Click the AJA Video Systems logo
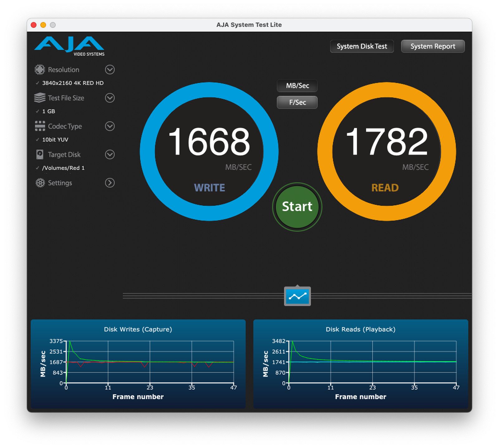 tap(69, 46)
